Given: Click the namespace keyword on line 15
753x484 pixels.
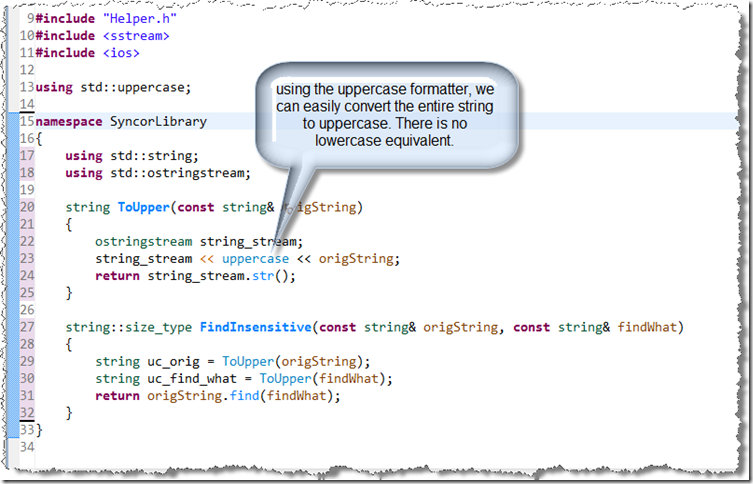Looking at the screenshot, I should [x=69, y=121].
